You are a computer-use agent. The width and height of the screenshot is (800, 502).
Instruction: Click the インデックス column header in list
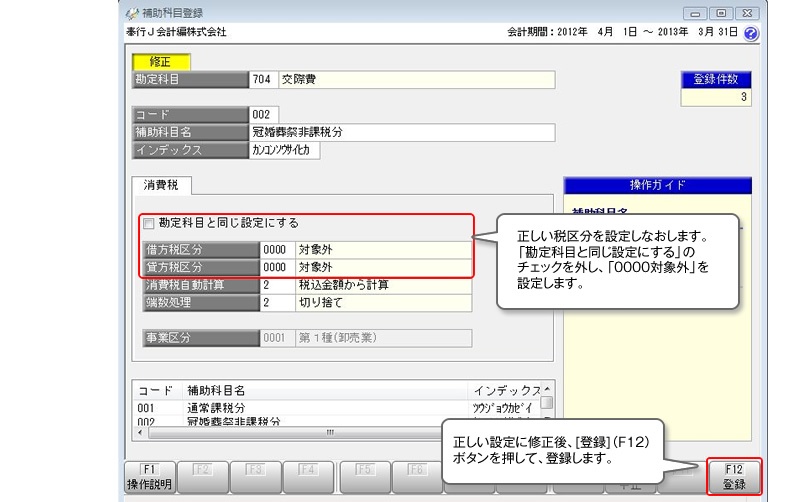pos(504,389)
